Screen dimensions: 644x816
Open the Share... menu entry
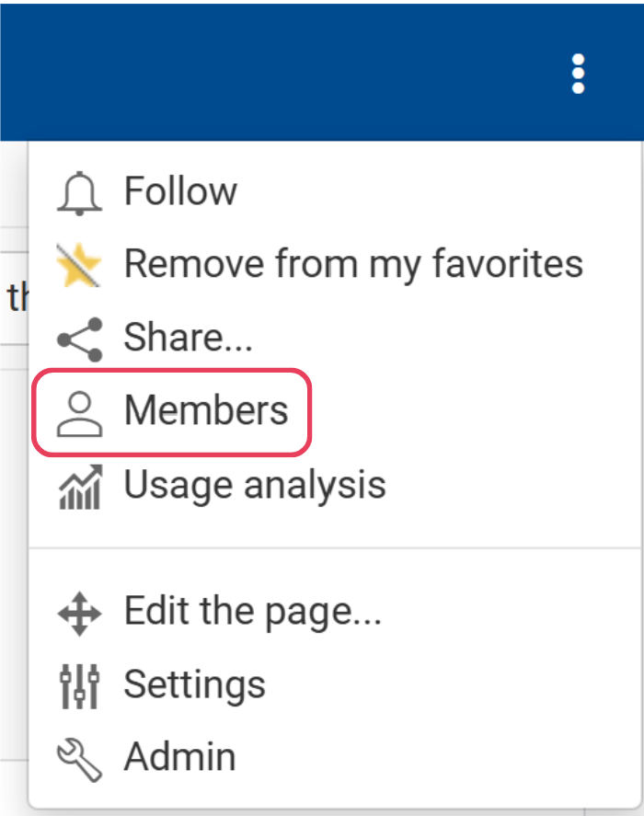(x=188, y=339)
